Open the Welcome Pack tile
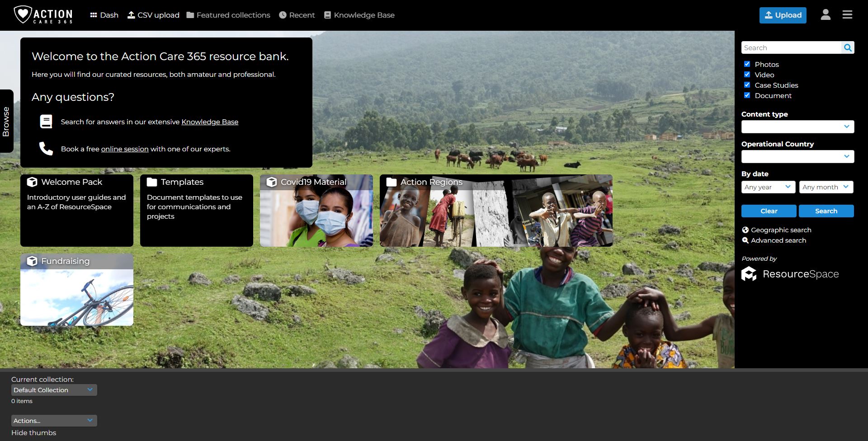This screenshot has height=441, width=868. pyautogui.click(x=77, y=211)
